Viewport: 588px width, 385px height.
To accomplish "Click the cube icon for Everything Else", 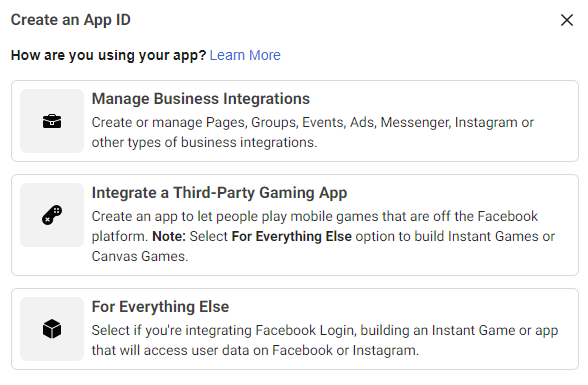I will (52, 329).
